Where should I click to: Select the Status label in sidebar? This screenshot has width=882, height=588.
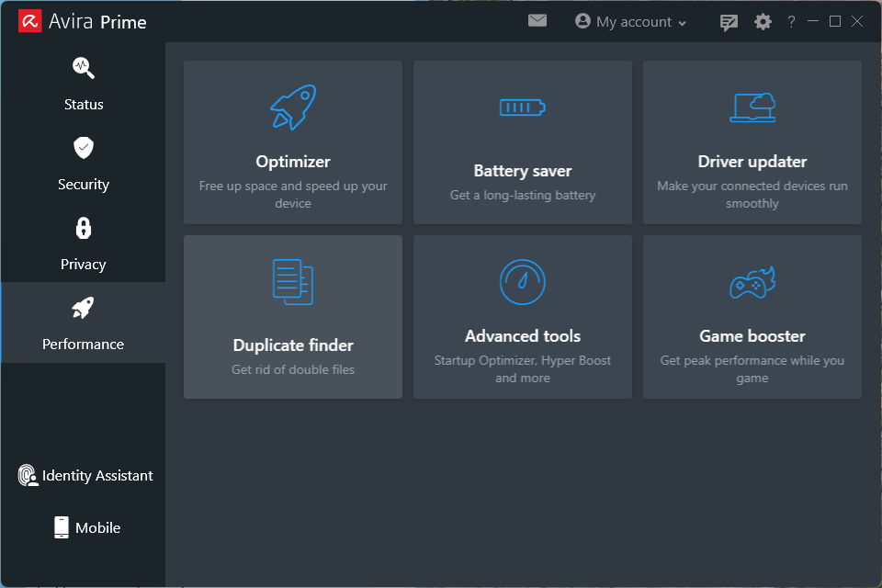[84, 105]
